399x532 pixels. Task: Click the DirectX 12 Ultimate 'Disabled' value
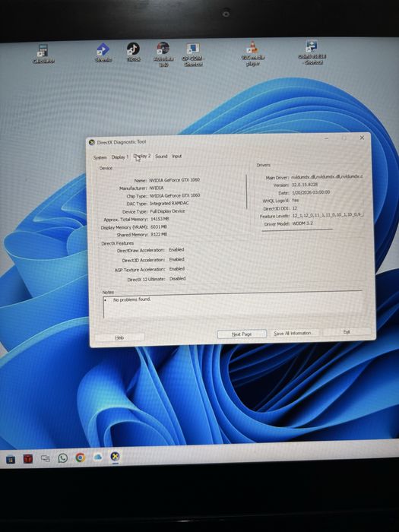click(177, 279)
